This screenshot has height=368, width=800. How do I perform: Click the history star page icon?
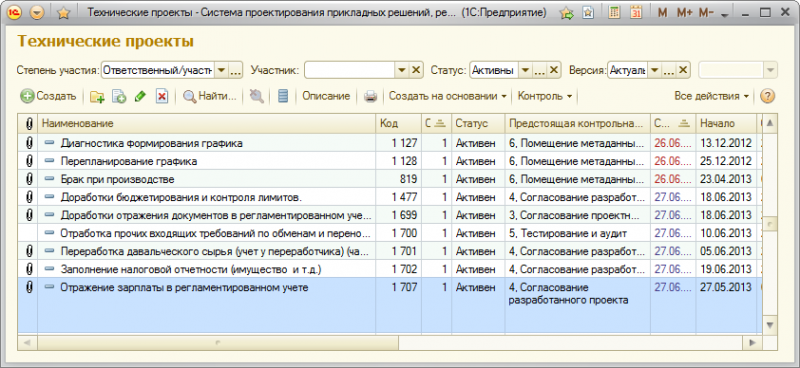click(x=588, y=13)
